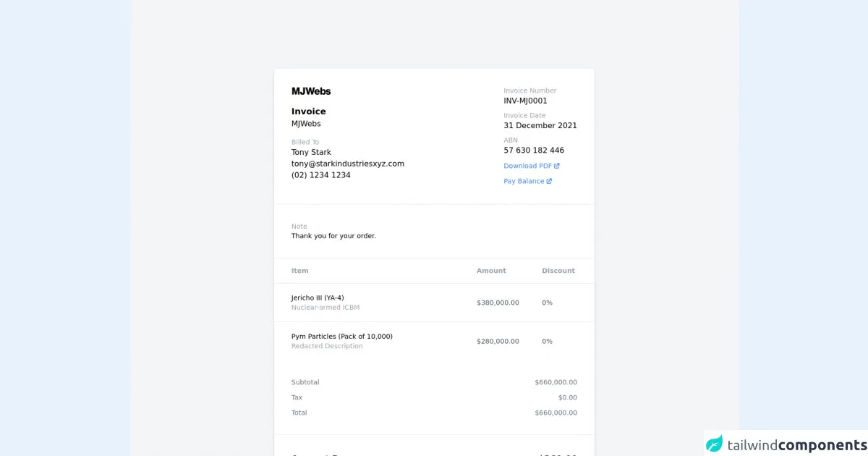Click the tailwindcomponents brand text
Viewport: 868px width, 456px height.
click(796, 444)
